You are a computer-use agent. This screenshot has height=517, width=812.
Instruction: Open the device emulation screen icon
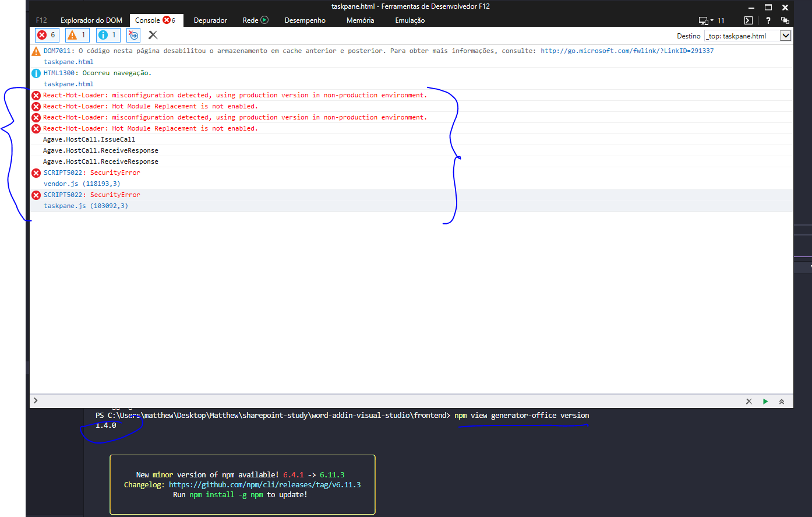pyautogui.click(x=703, y=20)
